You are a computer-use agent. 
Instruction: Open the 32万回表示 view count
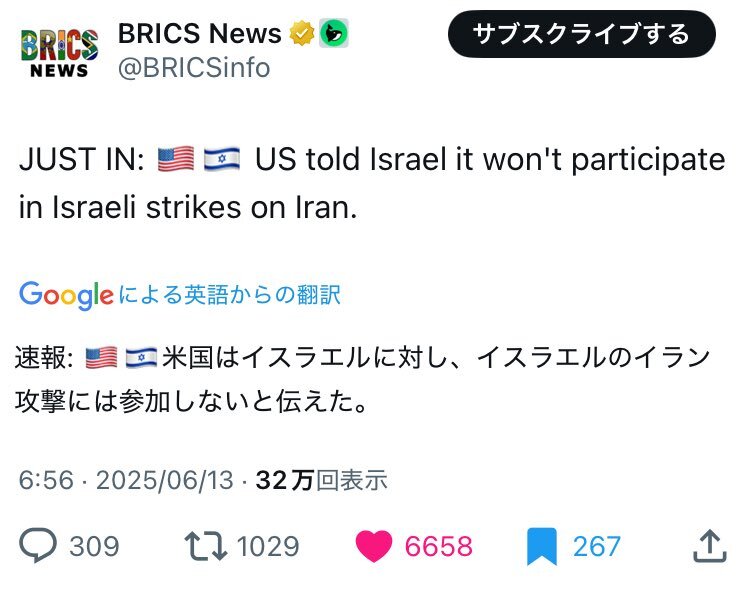pos(321,480)
